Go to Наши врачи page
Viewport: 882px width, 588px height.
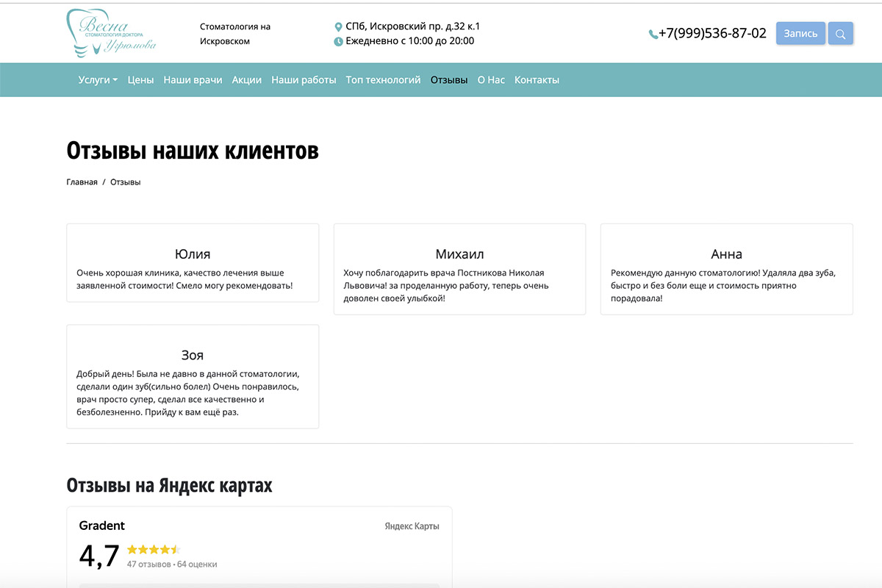point(193,79)
